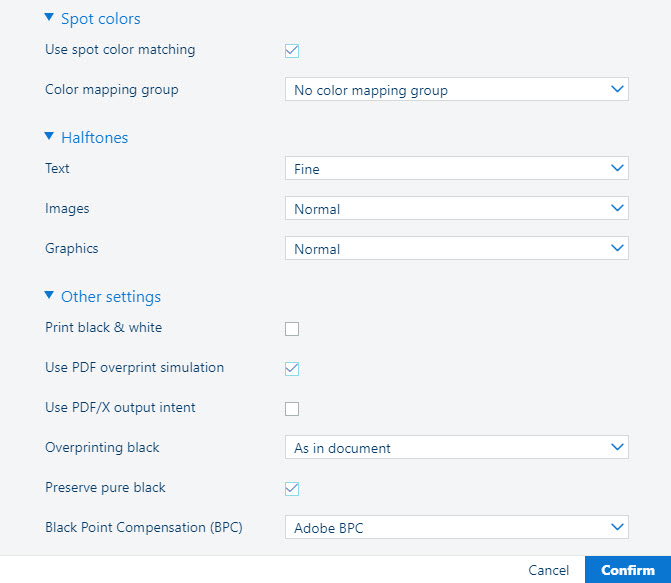The width and height of the screenshot is (671, 583).
Task: Open the Black Point Compensation dropdown
Action: pos(456,528)
